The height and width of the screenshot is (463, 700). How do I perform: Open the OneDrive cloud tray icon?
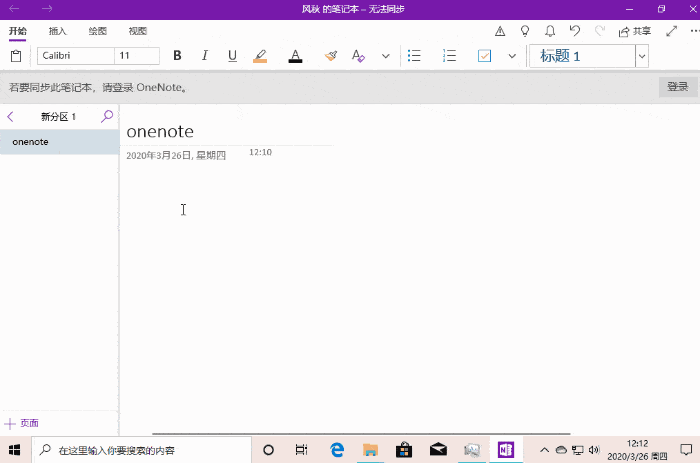pos(561,450)
